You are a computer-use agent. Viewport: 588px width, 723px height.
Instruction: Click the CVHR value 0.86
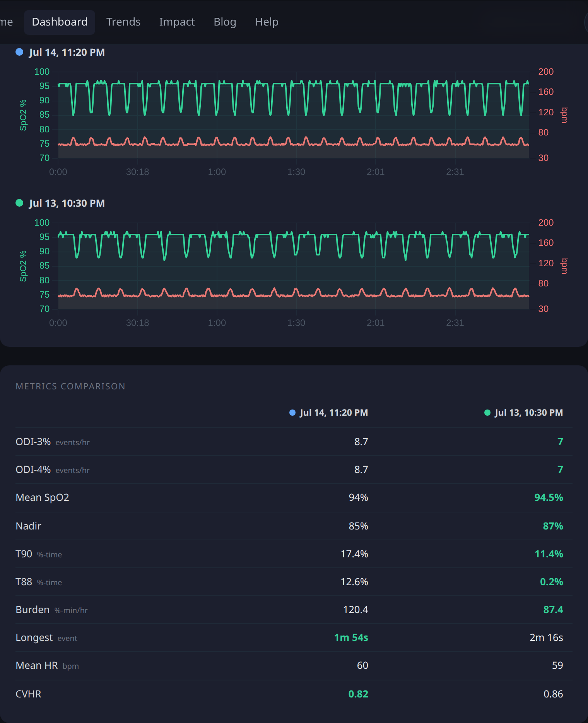pos(553,694)
